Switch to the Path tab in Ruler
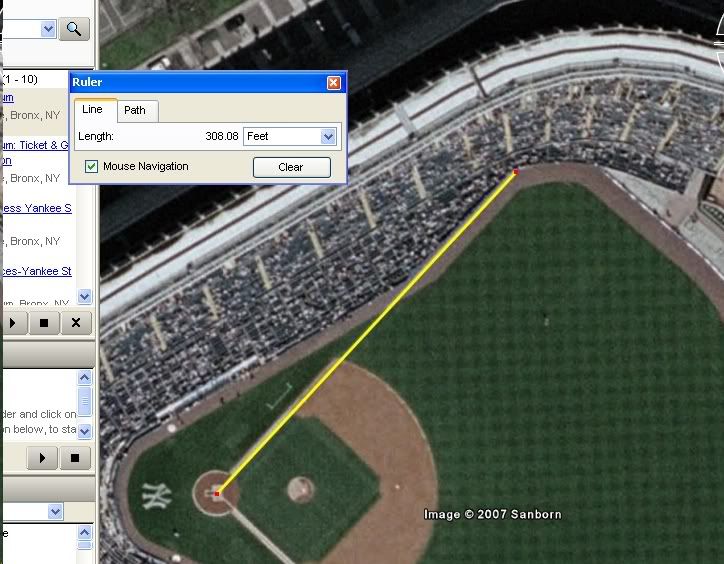Viewport: 724px width, 564px height. point(134,110)
